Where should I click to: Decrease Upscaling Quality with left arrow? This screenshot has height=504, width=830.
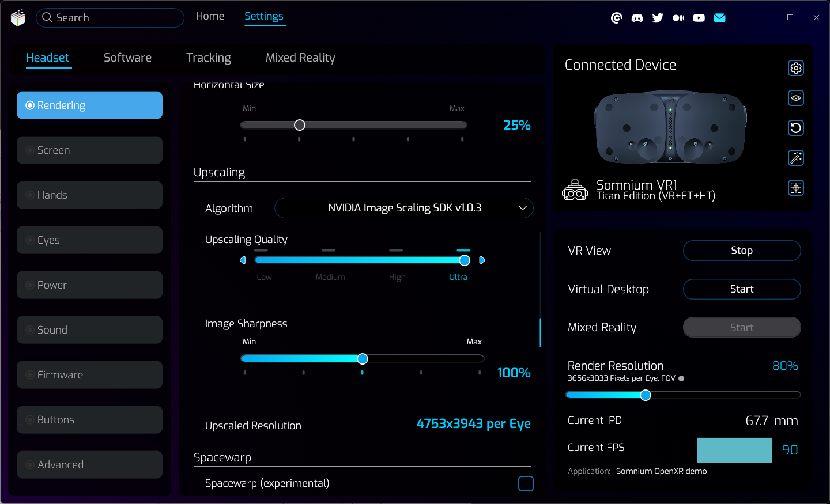pos(243,260)
